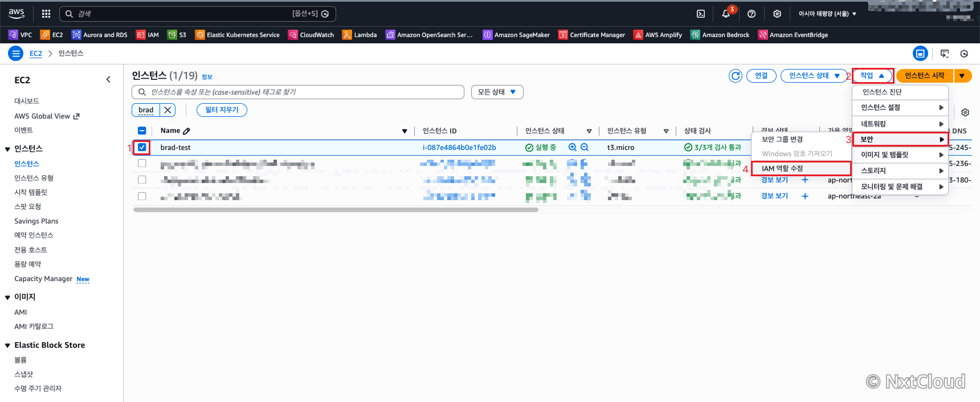Sort by the Name column arrow

[405, 131]
